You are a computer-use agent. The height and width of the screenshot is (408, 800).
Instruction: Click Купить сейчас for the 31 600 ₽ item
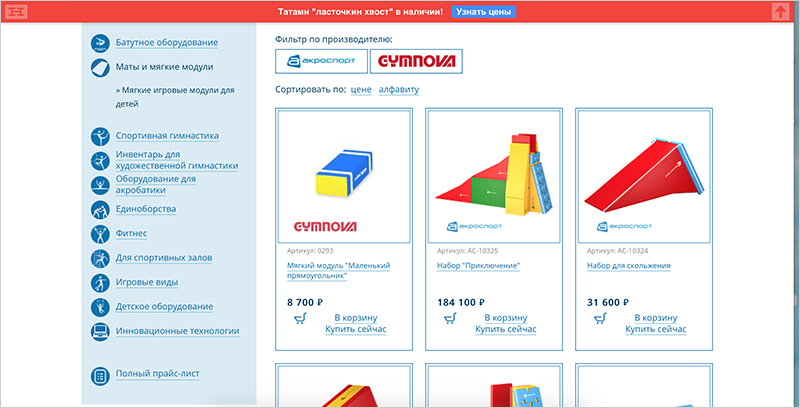point(656,329)
